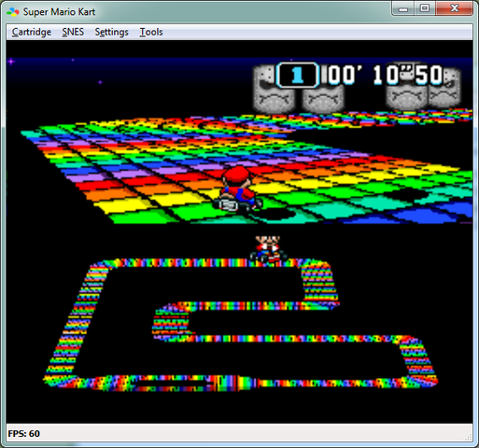The image size is (479, 448).
Task: Minimize the Super Mario Kart window
Action: tap(403, 8)
